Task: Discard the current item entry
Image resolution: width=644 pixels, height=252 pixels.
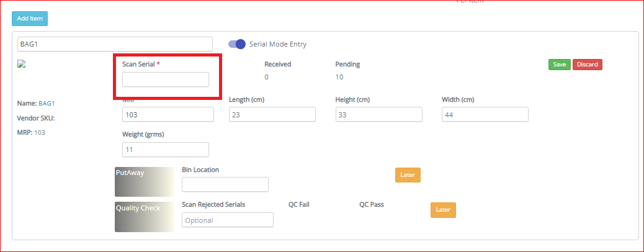Action: click(x=588, y=65)
